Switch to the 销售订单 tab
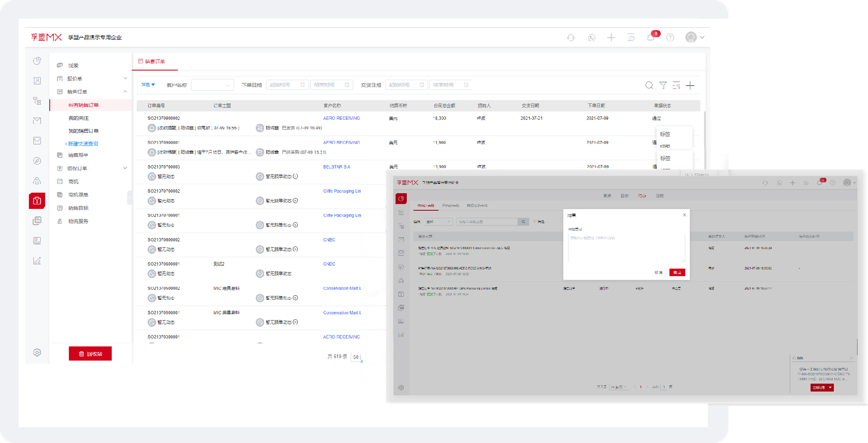The width and height of the screenshot is (868, 443). [x=155, y=61]
